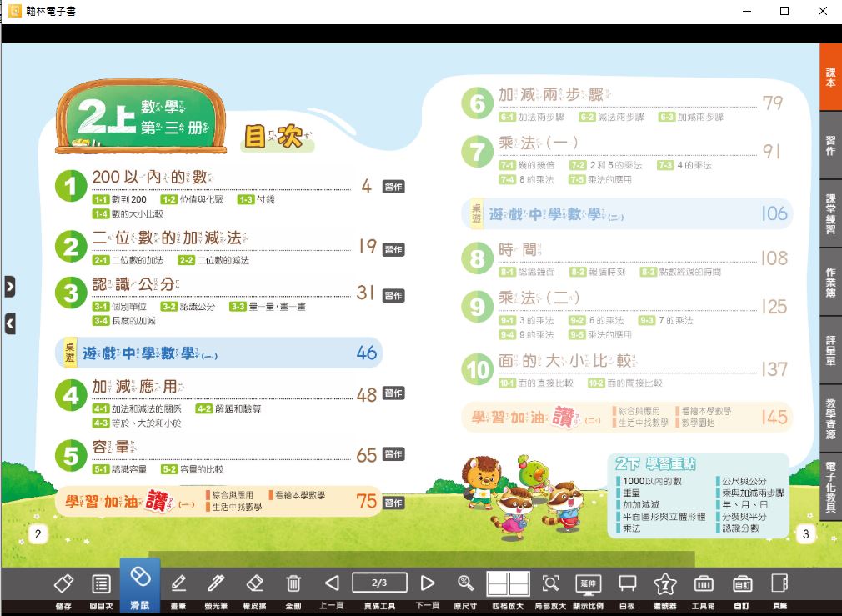Viewport: 842px width, 616px height.
Task: Select the 畫筆 pen tool
Action: [178, 583]
